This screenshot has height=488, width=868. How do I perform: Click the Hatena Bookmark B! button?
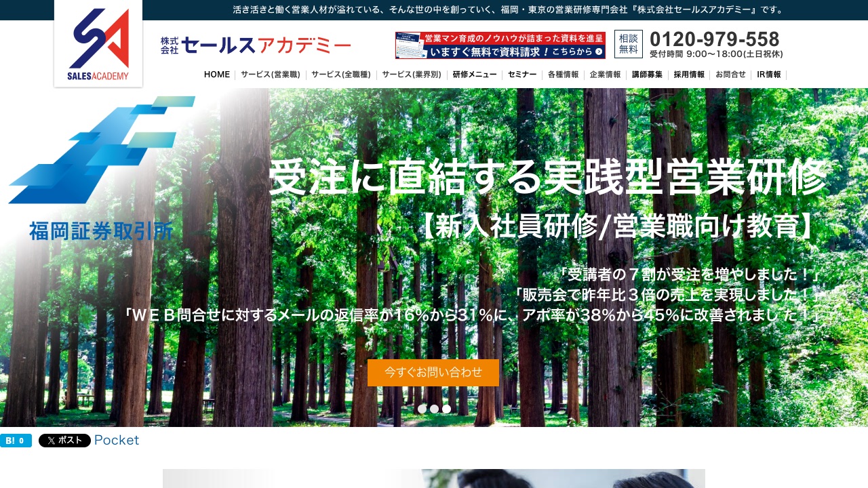tap(16, 441)
